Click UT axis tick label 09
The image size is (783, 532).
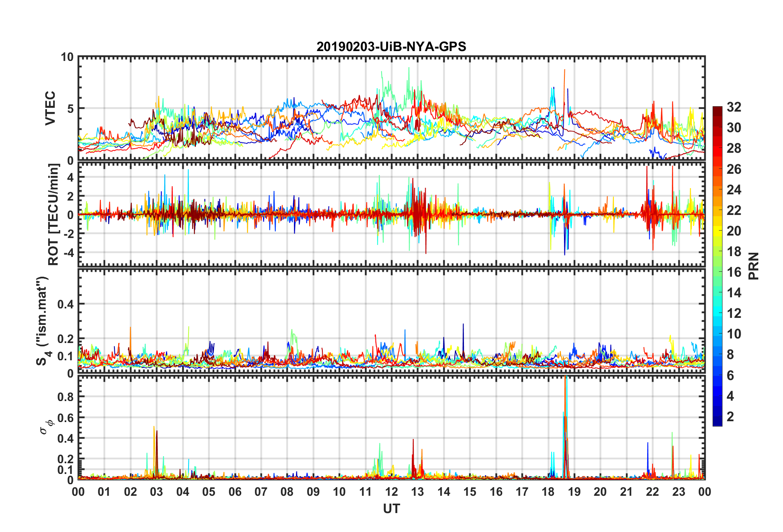(313, 492)
